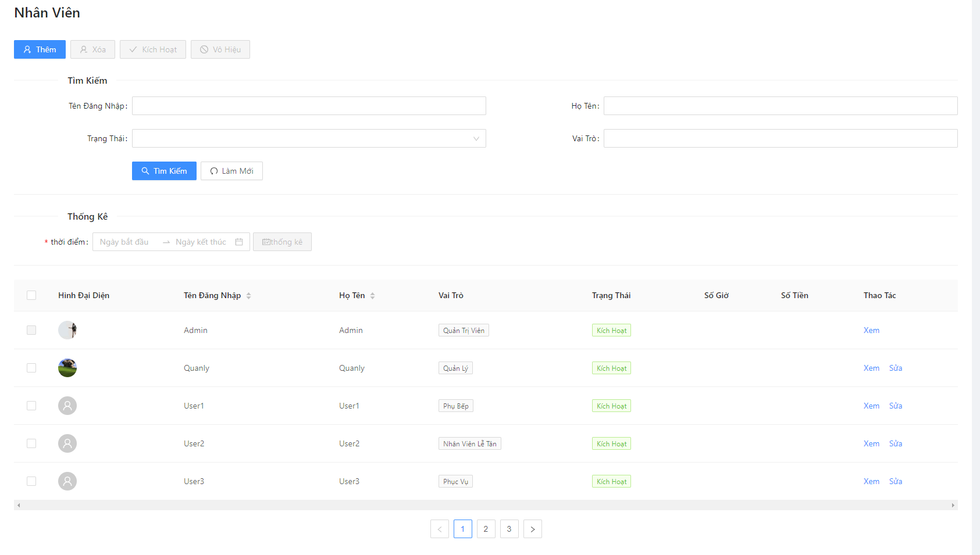Select the checkbox next to User2
Viewport: 980px width, 555px height.
point(31,443)
